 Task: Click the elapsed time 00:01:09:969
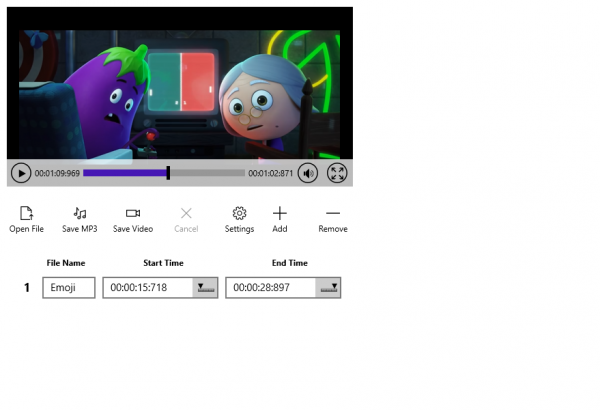[x=57, y=173]
